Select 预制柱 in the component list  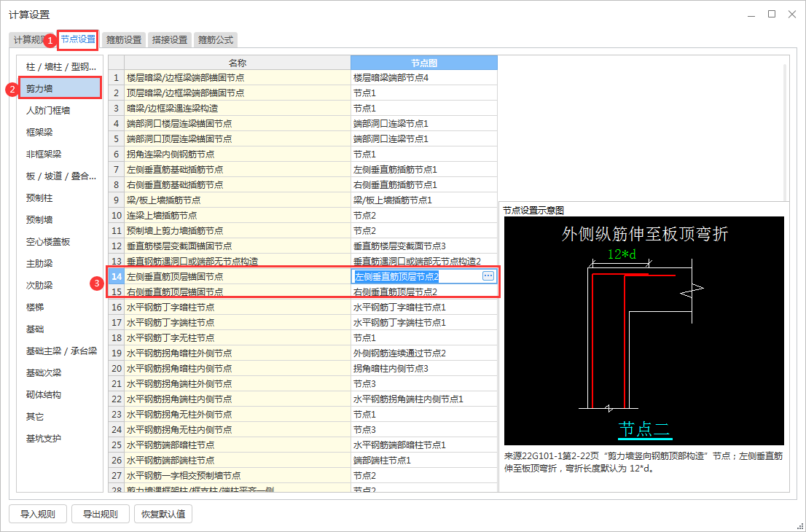pos(60,198)
